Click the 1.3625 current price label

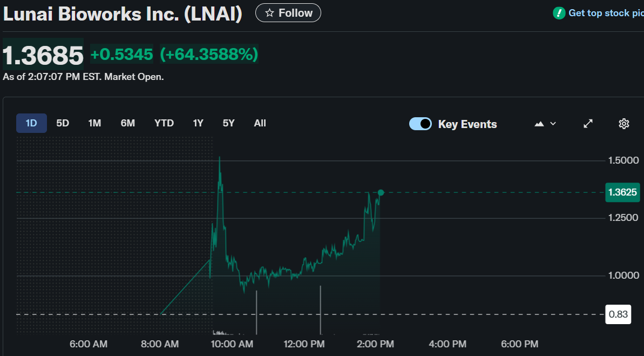pyautogui.click(x=622, y=192)
